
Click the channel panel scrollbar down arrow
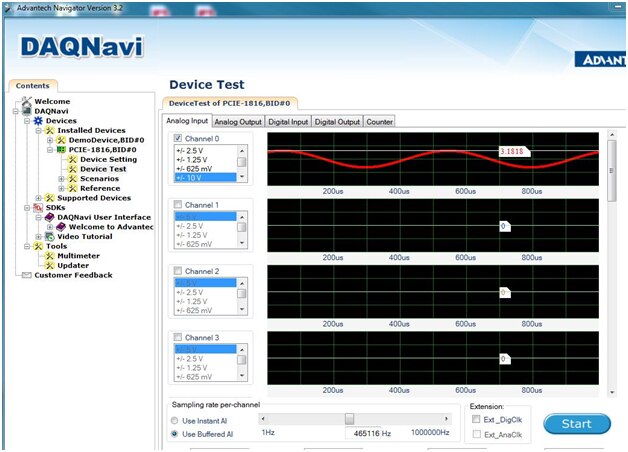pyautogui.click(x=612, y=392)
